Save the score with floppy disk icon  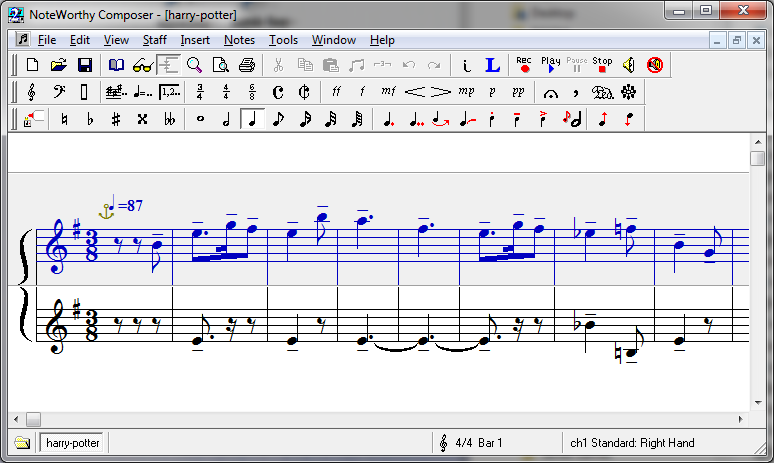85,65
